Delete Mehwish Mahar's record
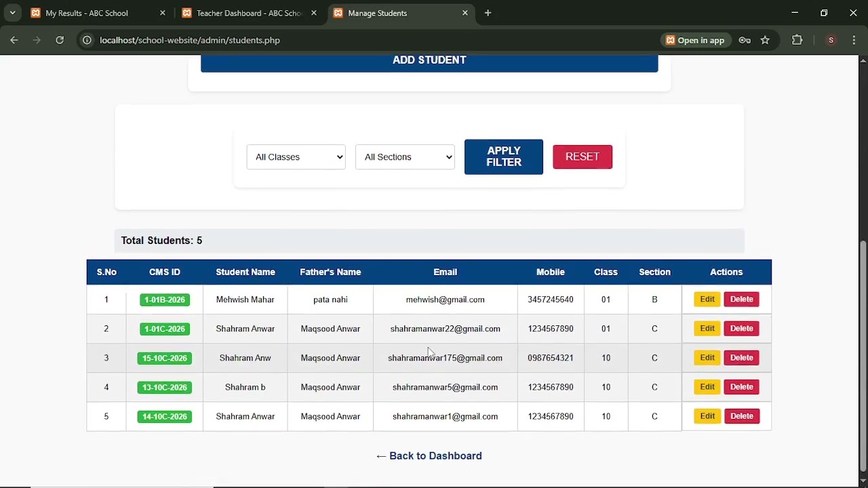Viewport: 868px width, 488px height. [x=741, y=299]
